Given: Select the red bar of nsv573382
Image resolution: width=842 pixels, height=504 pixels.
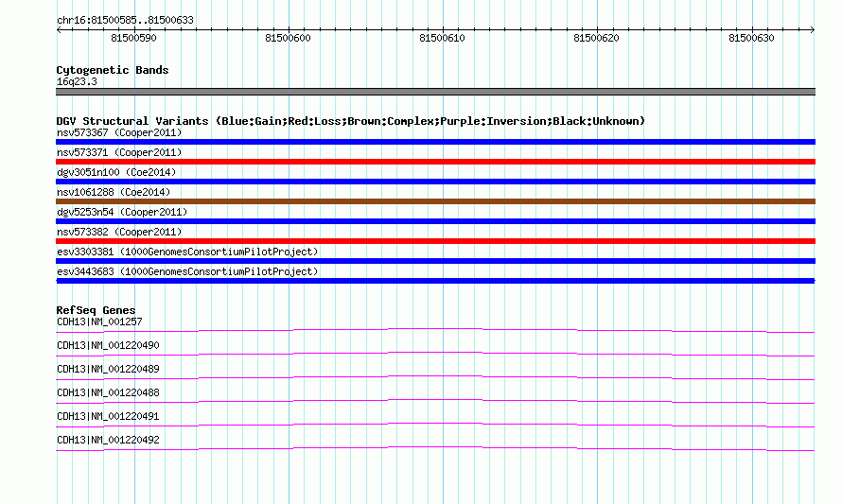Looking at the screenshot, I should click(435, 241).
